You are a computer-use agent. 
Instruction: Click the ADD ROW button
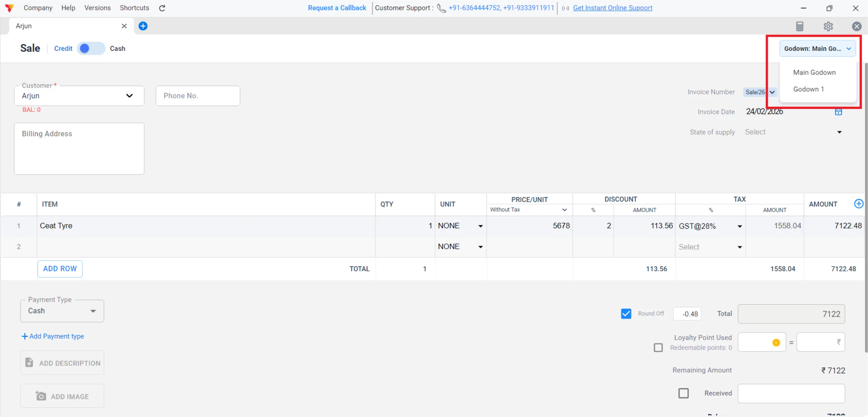[60, 269]
